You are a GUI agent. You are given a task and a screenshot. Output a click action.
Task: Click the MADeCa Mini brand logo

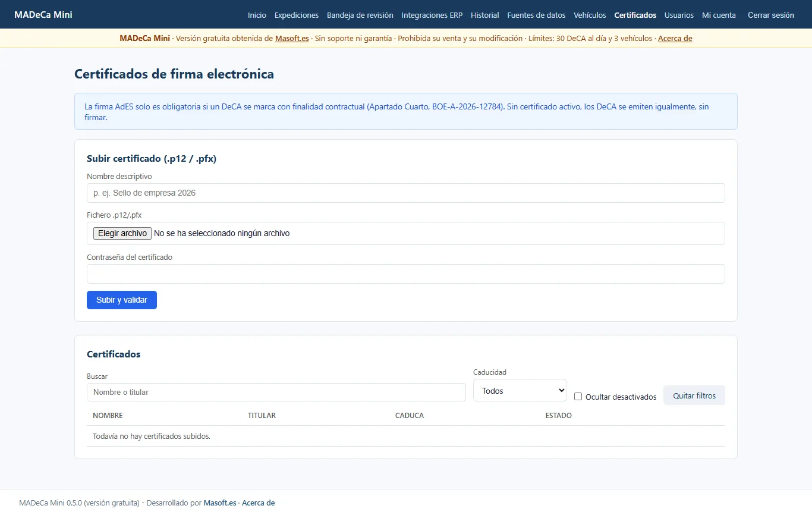[43, 14]
